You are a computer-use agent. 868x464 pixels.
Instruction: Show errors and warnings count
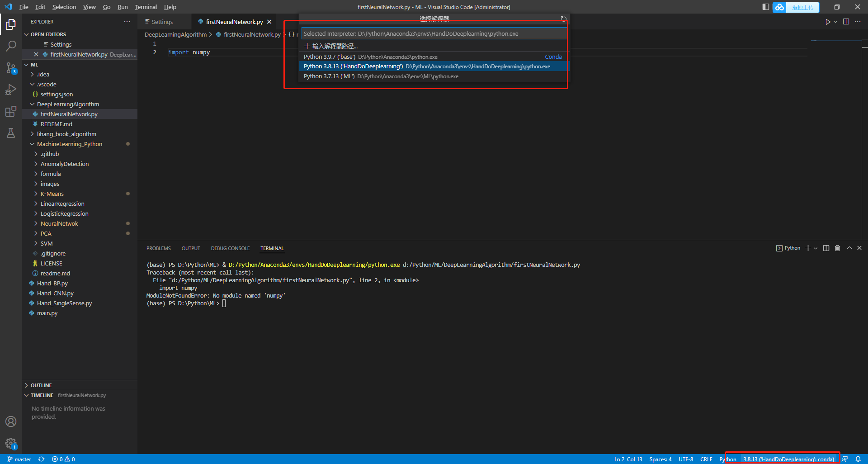click(x=63, y=459)
